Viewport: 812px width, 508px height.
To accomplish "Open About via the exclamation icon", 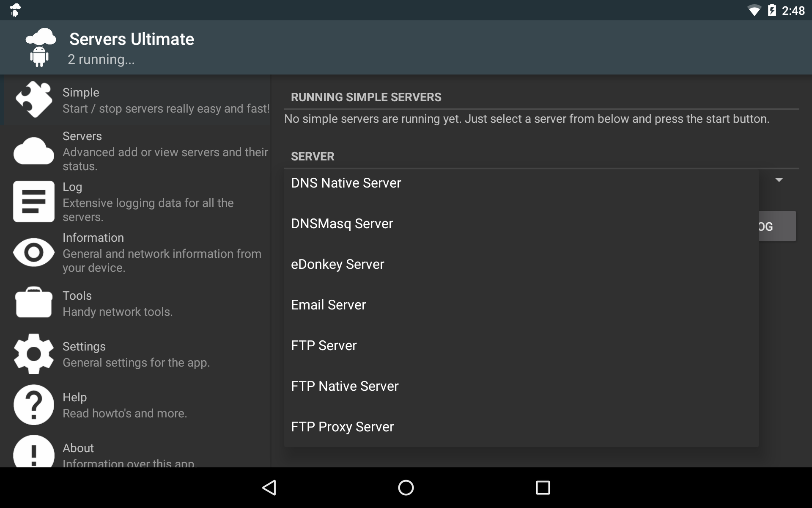I will coord(34,451).
